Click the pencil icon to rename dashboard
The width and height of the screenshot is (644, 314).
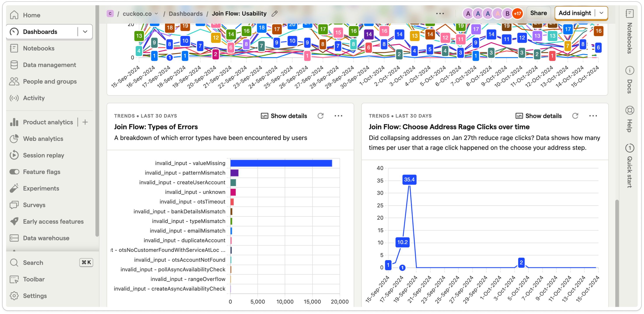[274, 14]
